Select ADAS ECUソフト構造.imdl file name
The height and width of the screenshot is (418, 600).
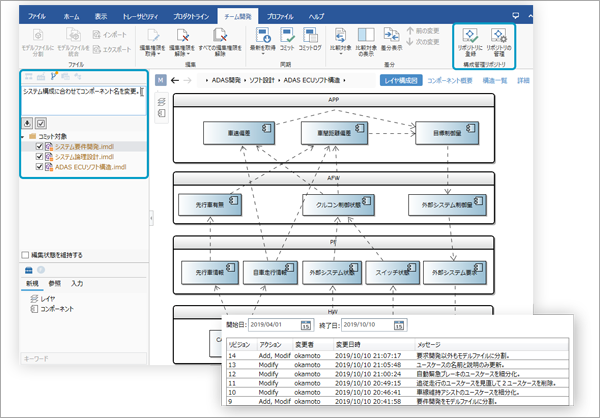pyautogui.click(x=91, y=167)
